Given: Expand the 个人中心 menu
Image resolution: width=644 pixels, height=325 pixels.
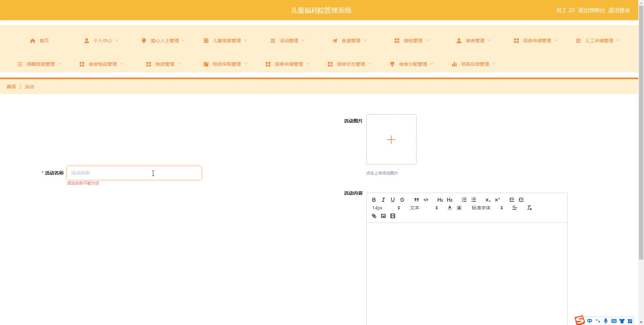Looking at the screenshot, I should coord(101,41).
